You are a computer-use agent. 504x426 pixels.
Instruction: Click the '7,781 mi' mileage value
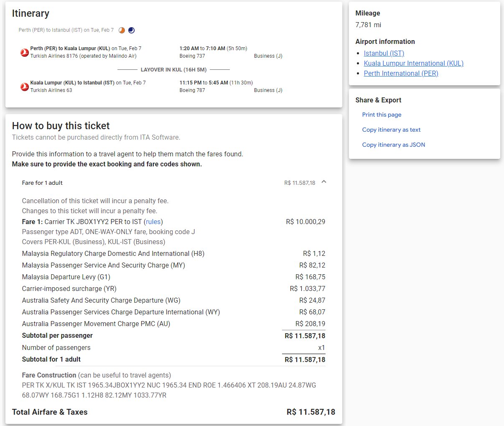tap(368, 25)
